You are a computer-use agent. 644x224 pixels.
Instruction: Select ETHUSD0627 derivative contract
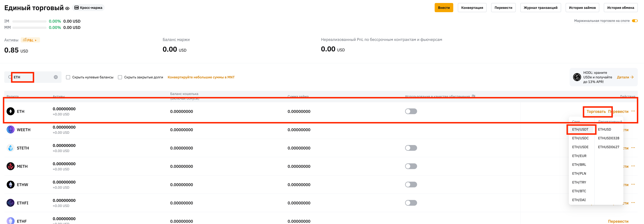(x=609, y=147)
